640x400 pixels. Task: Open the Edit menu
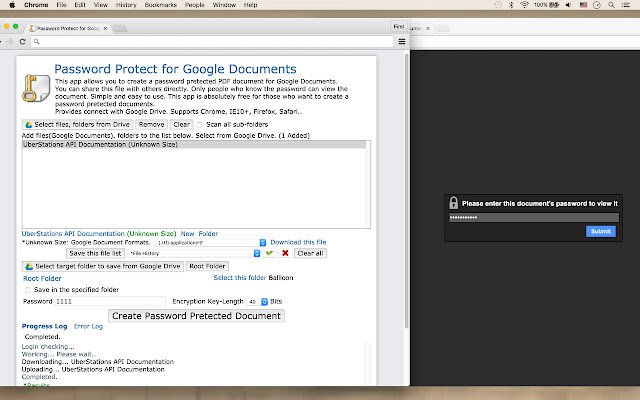tap(80, 5)
